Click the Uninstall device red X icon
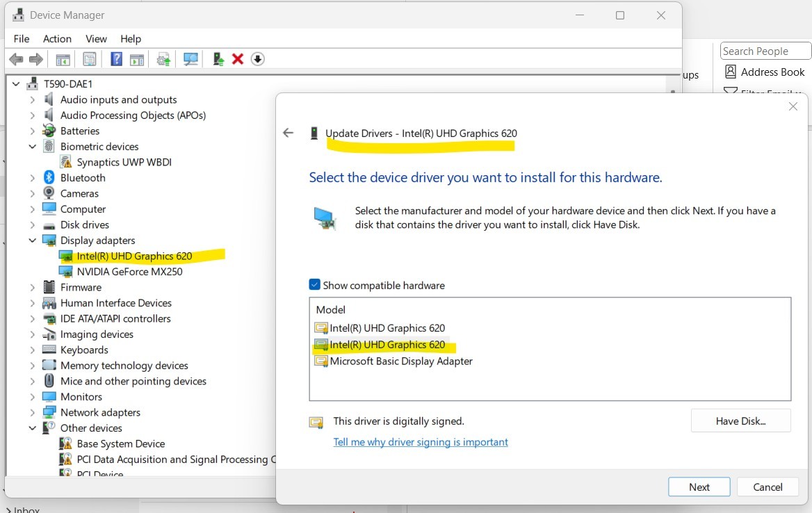This screenshot has width=812, height=513. tap(238, 59)
